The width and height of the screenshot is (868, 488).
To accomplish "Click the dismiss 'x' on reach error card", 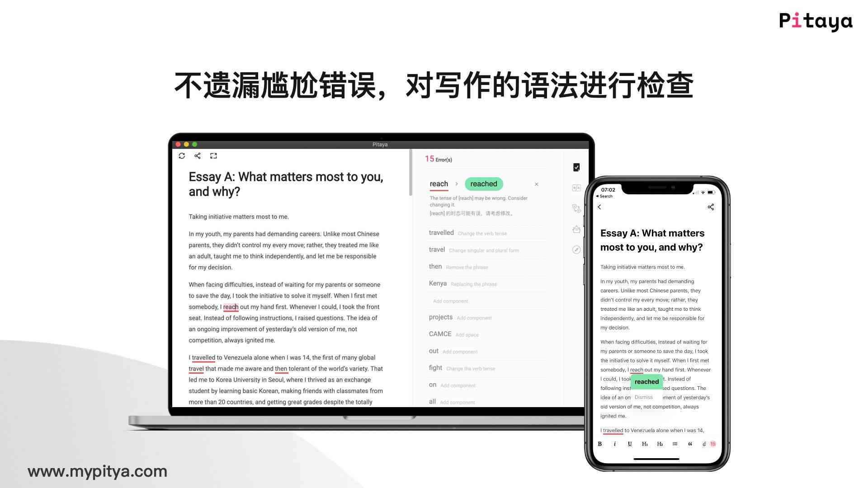I will (535, 184).
